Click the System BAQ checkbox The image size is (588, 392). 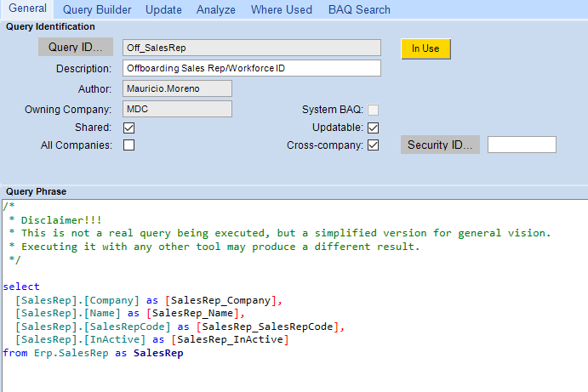pos(373,110)
